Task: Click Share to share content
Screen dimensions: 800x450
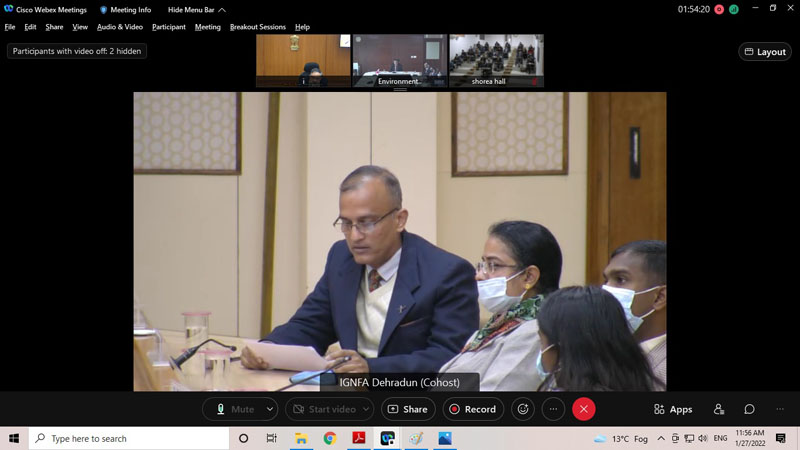Action: click(407, 409)
